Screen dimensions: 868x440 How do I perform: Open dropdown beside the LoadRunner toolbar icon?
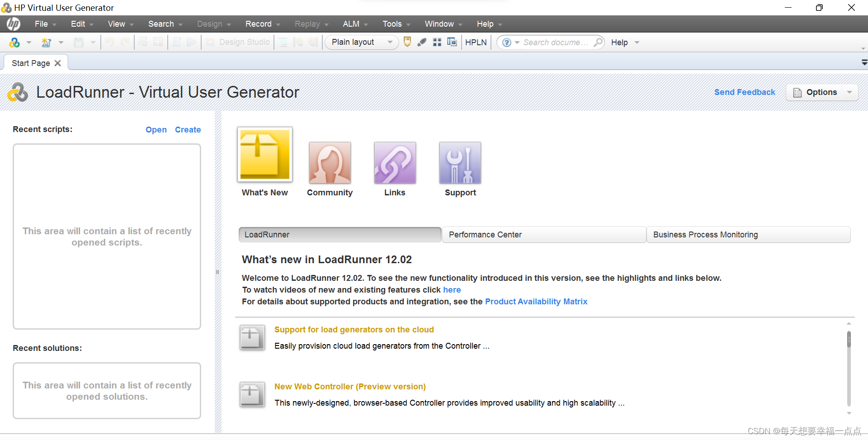coord(29,43)
